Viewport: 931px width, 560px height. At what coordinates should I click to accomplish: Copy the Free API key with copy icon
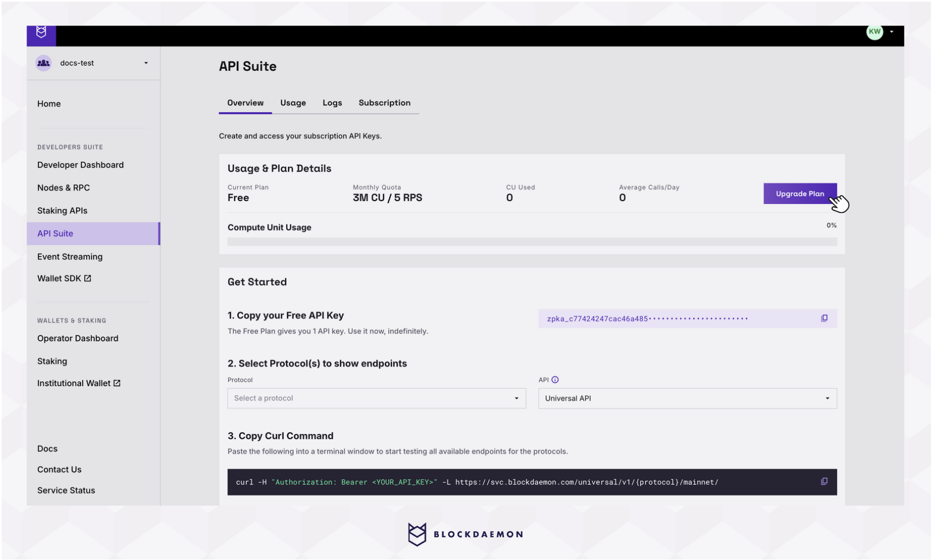click(824, 318)
